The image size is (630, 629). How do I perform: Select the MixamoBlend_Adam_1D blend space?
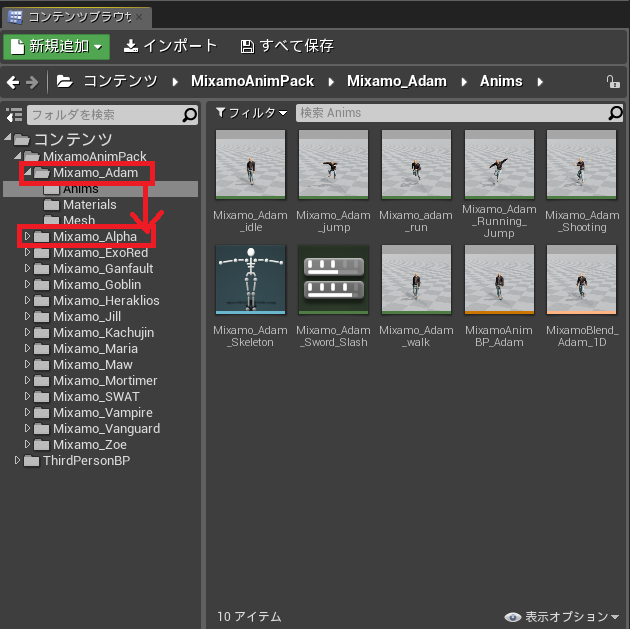(x=581, y=280)
